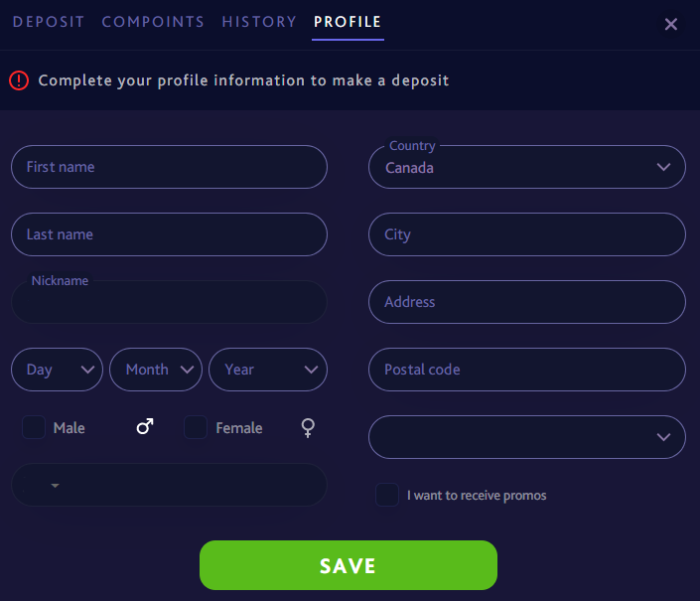Focus the Postal code input field

click(x=526, y=370)
